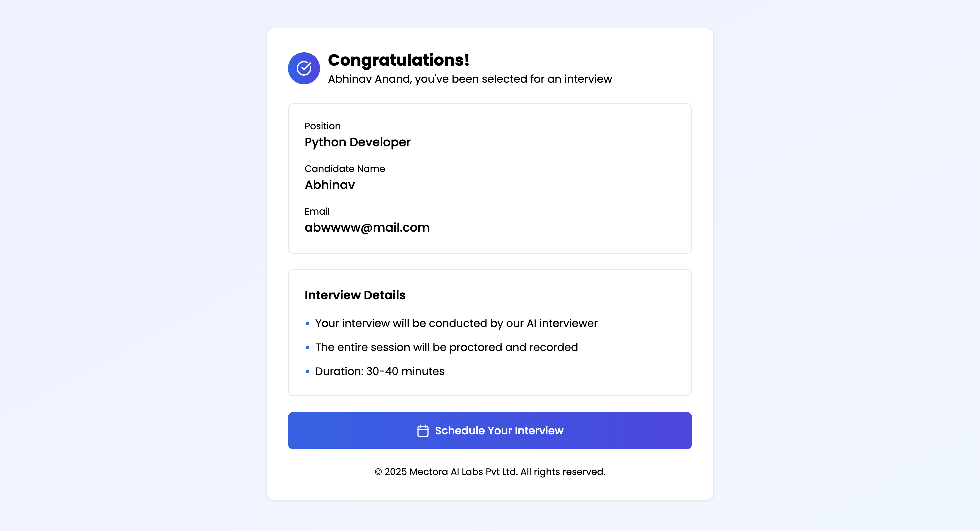Viewport: 980px width, 531px height.
Task: Click the AI interviewer bullet text
Action: [x=456, y=323]
